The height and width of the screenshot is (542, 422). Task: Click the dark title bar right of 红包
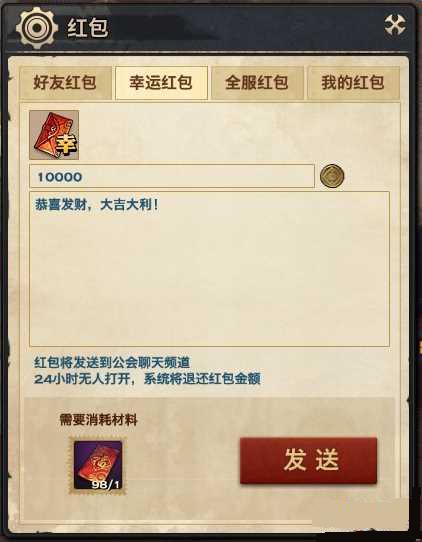[x=245, y=28]
